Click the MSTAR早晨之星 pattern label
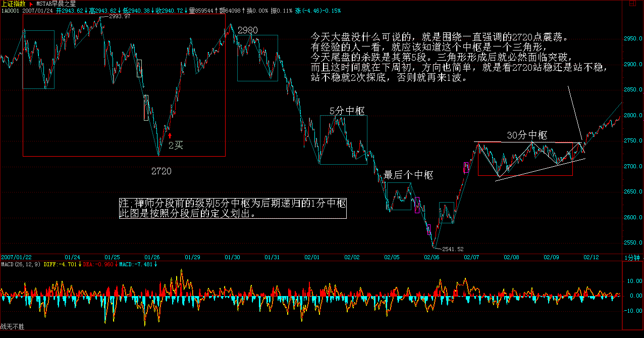 (56, 4)
